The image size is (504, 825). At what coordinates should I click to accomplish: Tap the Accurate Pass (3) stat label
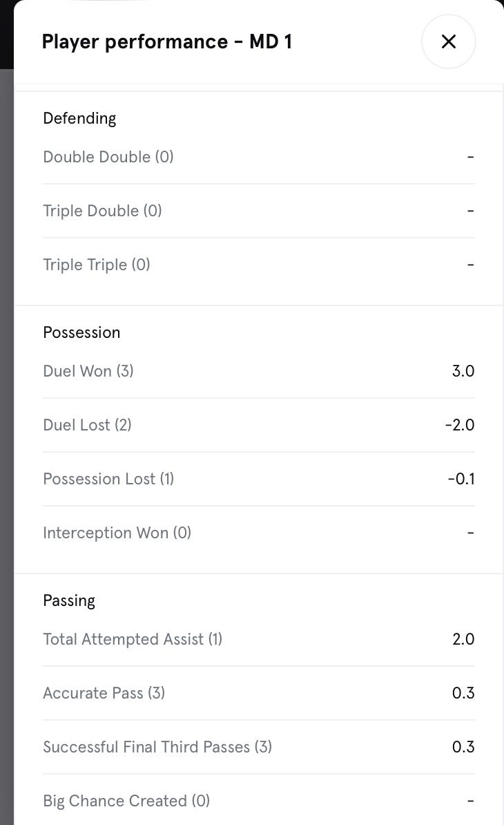104,693
